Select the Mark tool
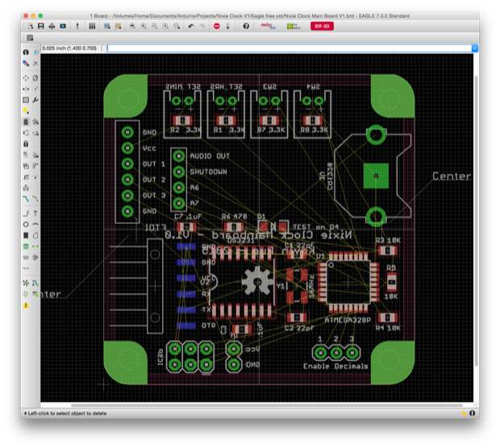Screen dimensions: 500x448 click(x=35, y=64)
